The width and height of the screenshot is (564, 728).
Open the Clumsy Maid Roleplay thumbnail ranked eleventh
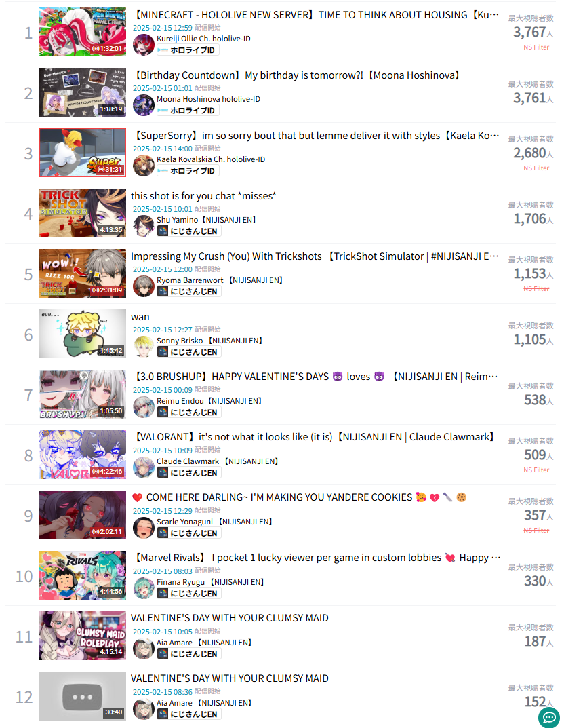pyautogui.click(x=83, y=636)
